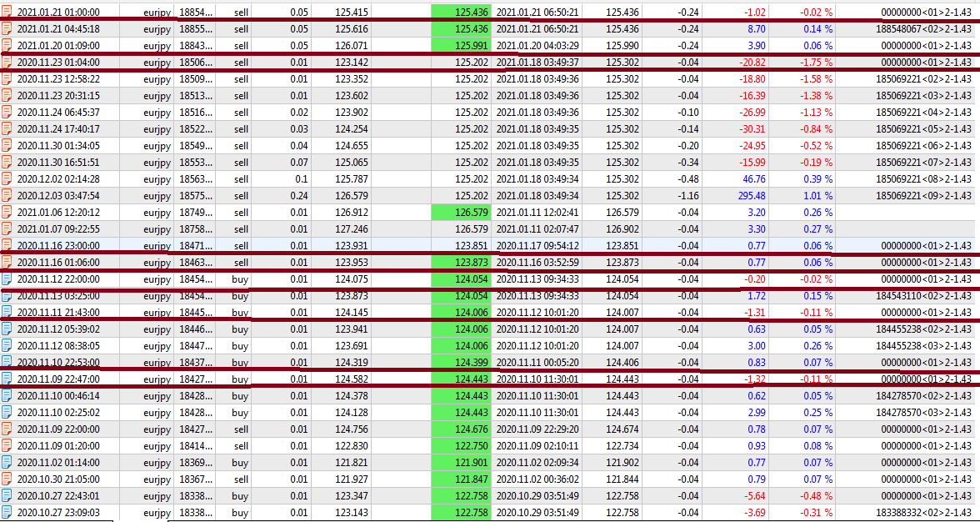
Task: Click the order icon of trade opened 2020.11.24 06:45:37
Action: pyautogui.click(x=7, y=113)
